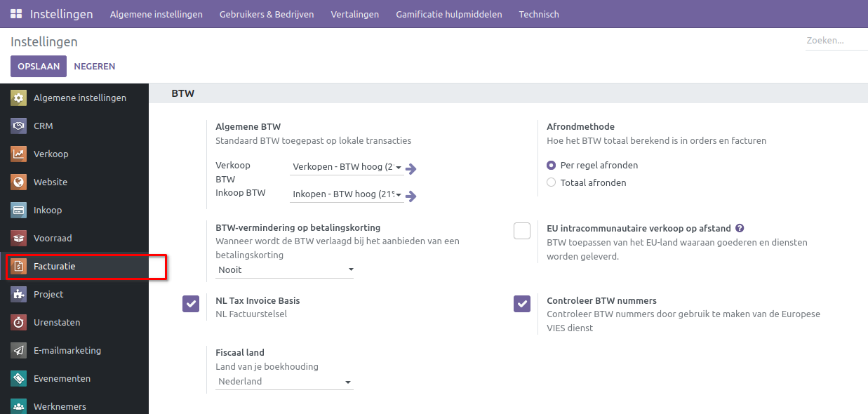This screenshot has height=414, width=868.
Task: Open Project puzzle icon settings
Action: click(19, 295)
